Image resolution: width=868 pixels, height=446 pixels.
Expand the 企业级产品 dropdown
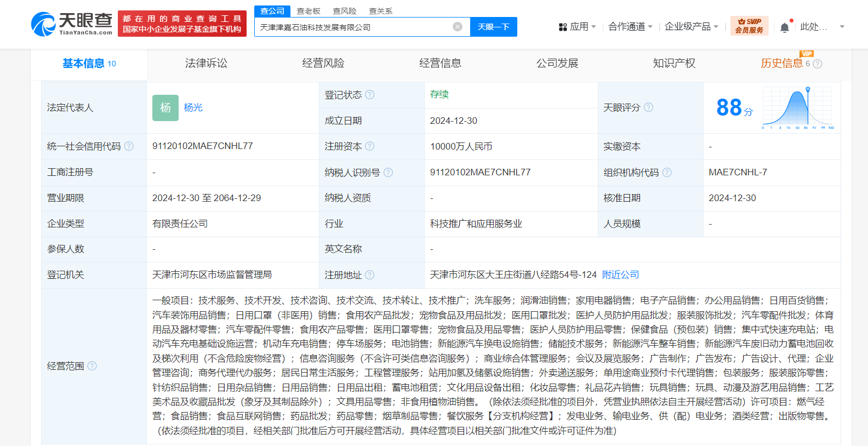691,27
